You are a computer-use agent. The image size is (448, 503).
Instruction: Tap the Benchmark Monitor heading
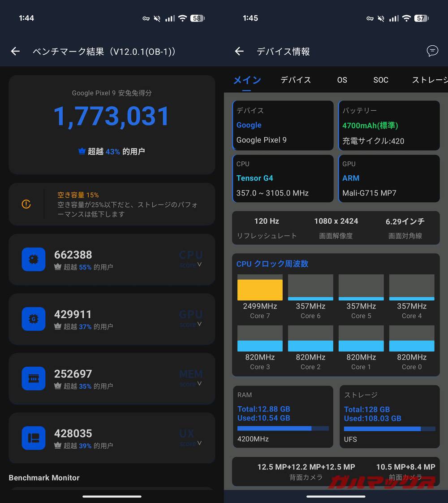coord(44,477)
